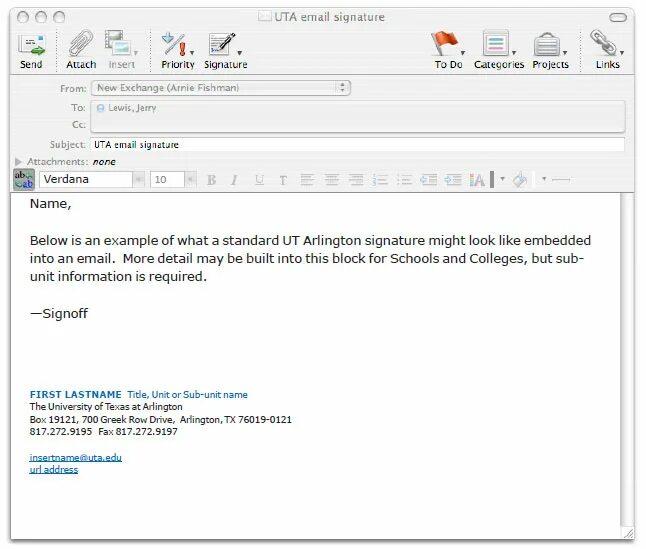Decrease indent of the paragraph
This screenshot has height=549, width=646.
tap(428, 180)
